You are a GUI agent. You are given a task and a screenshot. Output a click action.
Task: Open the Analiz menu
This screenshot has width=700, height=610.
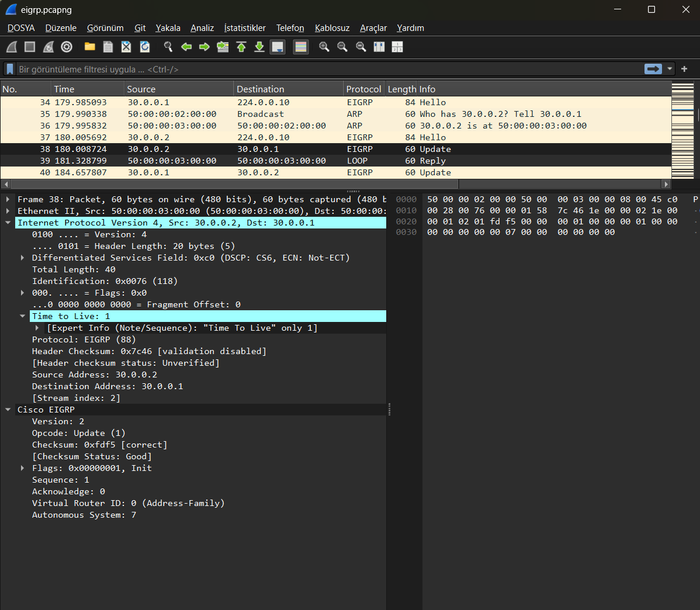click(202, 28)
